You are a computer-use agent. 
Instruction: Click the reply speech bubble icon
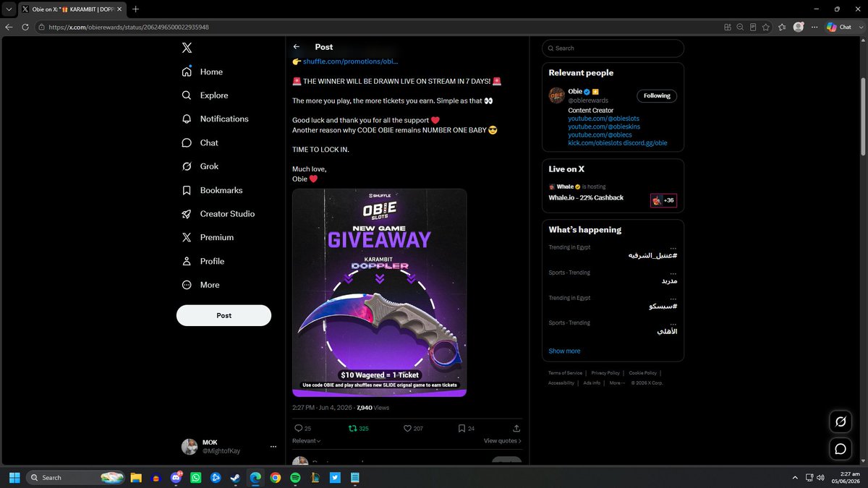point(298,428)
